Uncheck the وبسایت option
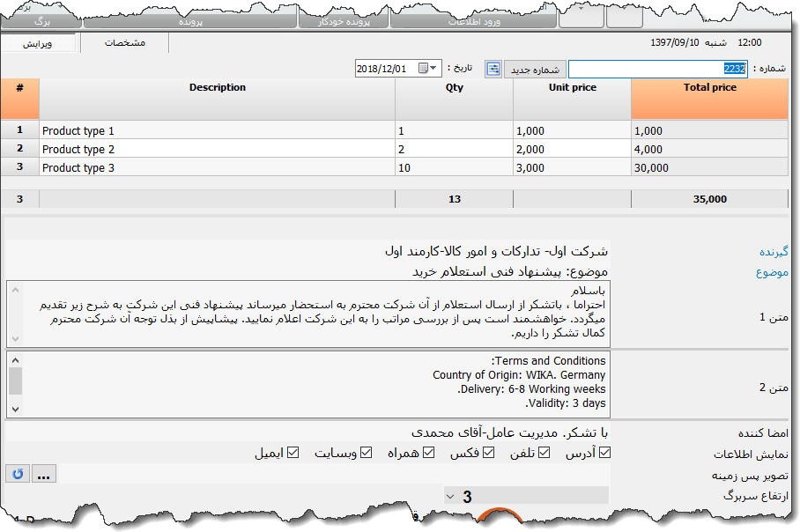This screenshot has width=800, height=532. coord(366,452)
